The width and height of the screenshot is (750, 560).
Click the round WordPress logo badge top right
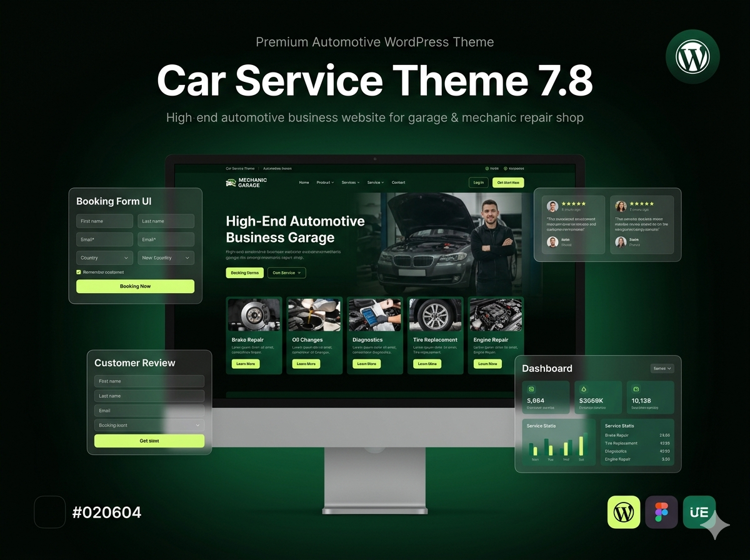click(x=693, y=57)
